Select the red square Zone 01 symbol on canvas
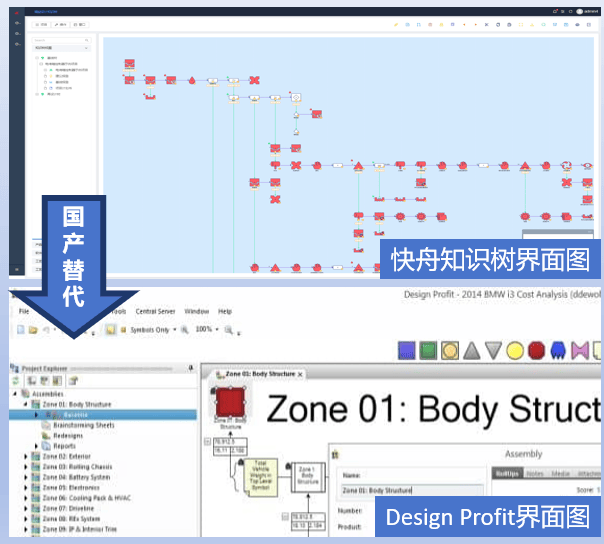This screenshot has width=604, height=544. tap(230, 401)
